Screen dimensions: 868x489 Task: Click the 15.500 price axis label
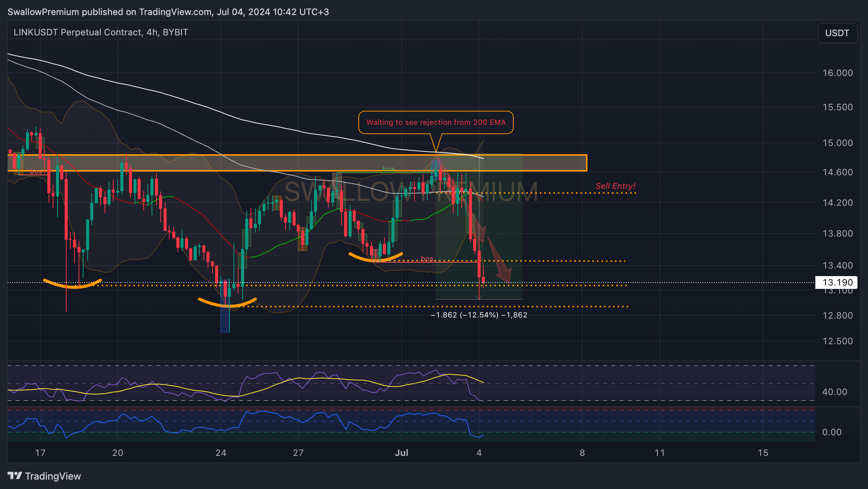(x=838, y=107)
